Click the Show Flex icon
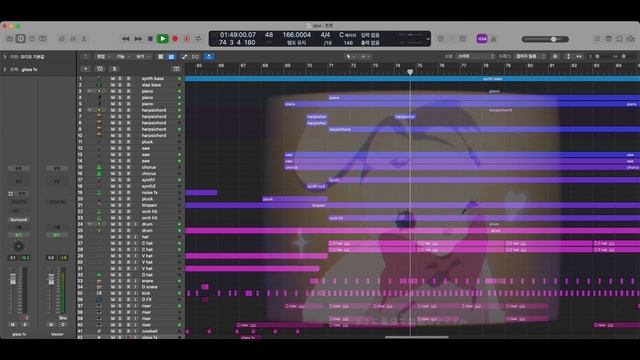This screenshot has width=640, height=360. point(196,57)
